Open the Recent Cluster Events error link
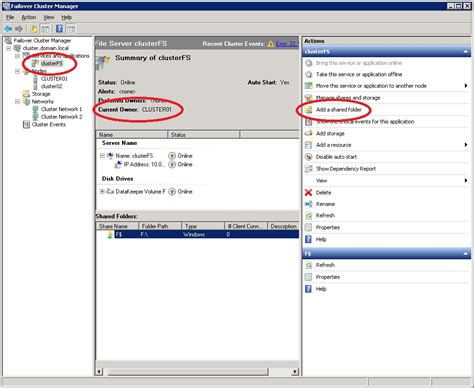The image size is (474, 388). [286, 44]
